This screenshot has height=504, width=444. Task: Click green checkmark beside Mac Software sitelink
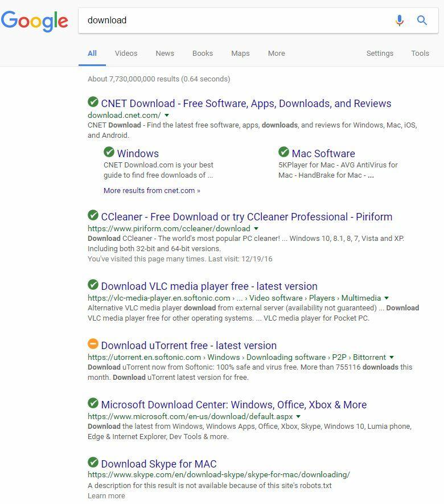pos(283,151)
